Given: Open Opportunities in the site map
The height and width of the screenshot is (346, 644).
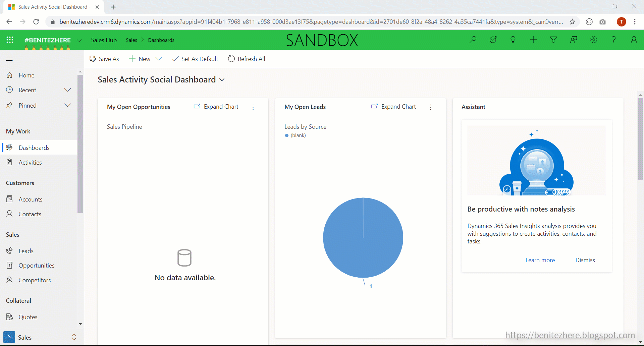Looking at the screenshot, I should [x=39, y=266].
